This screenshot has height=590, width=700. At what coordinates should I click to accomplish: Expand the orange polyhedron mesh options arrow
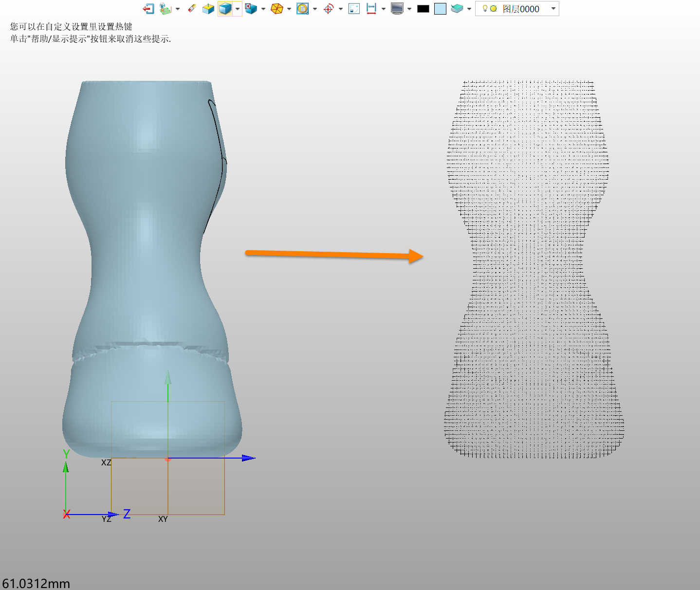289,9
